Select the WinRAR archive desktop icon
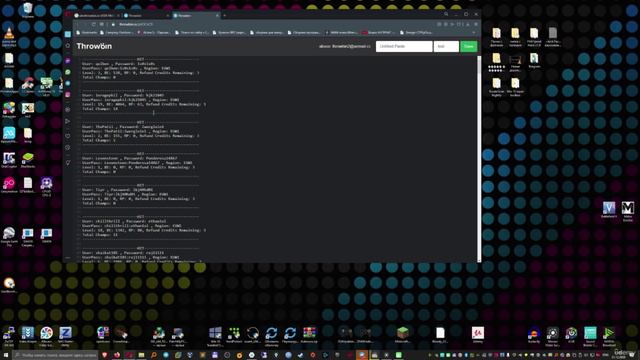Image resolution: width=640 pixels, height=360 pixels. [309, 334]
